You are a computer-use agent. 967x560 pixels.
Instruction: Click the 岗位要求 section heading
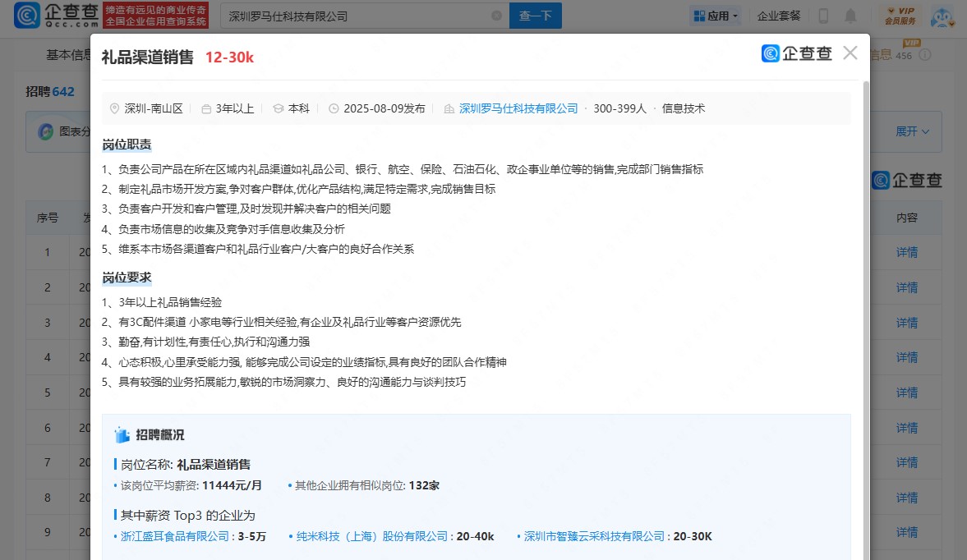tap(127, 278)
